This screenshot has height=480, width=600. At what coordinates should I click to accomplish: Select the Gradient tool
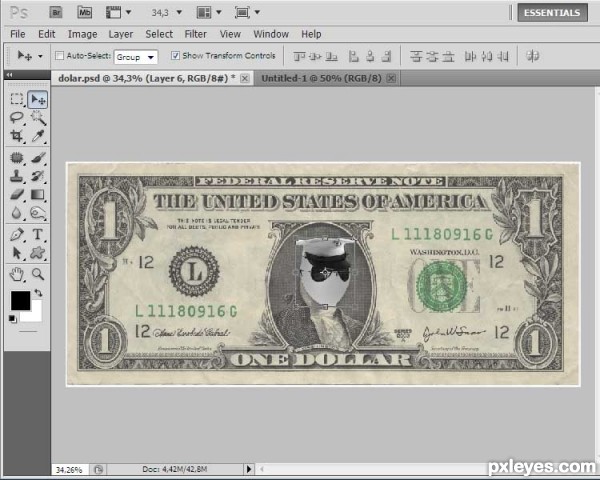pos(38,194)
